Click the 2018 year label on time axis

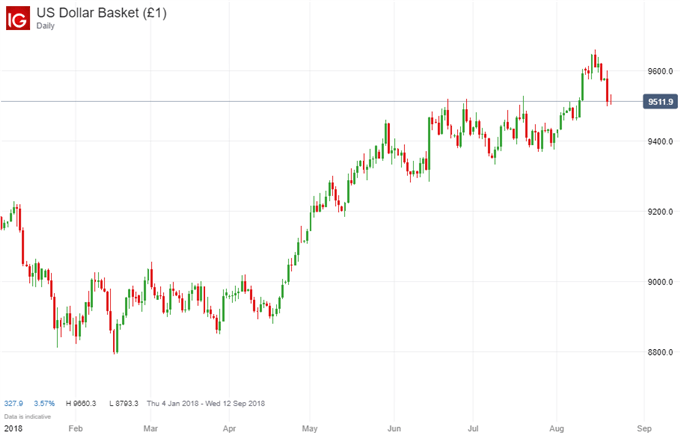coord(12,426)
